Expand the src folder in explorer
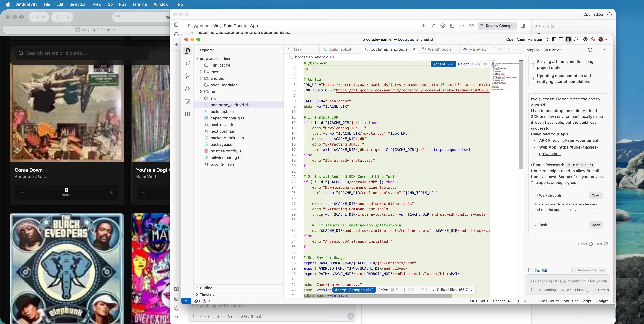Screen dimensions: 644x324 [x=213, y=98]
